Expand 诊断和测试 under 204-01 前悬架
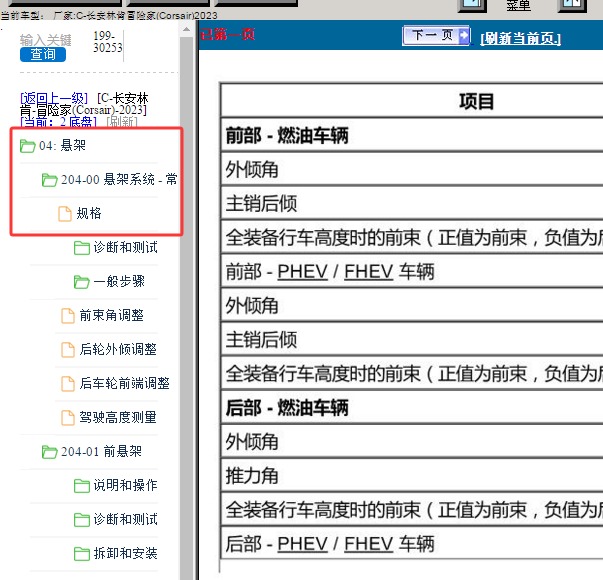The width and height of the screenshot is (603, 580). point(125,519)
